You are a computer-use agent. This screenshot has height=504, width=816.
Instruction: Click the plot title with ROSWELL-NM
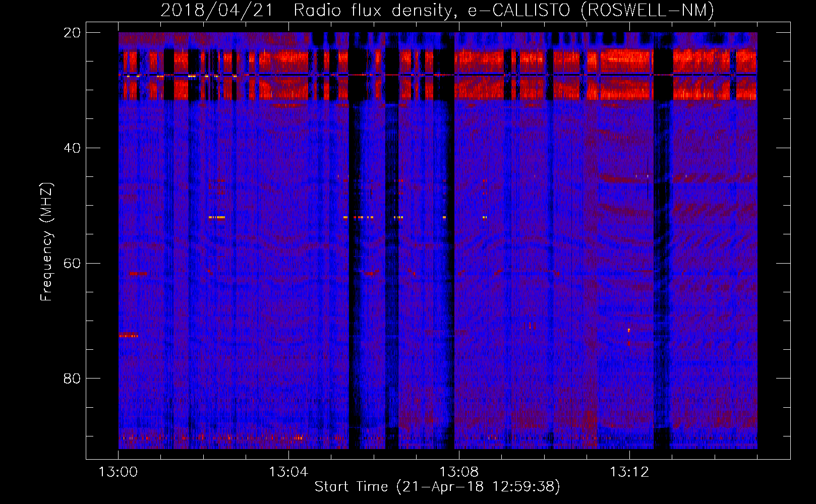(437, 10)
